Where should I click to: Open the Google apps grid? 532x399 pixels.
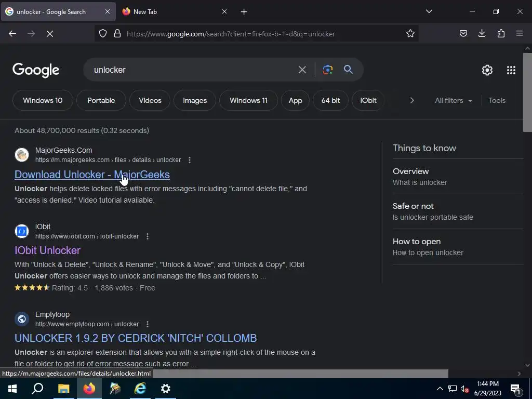[511, 70]
